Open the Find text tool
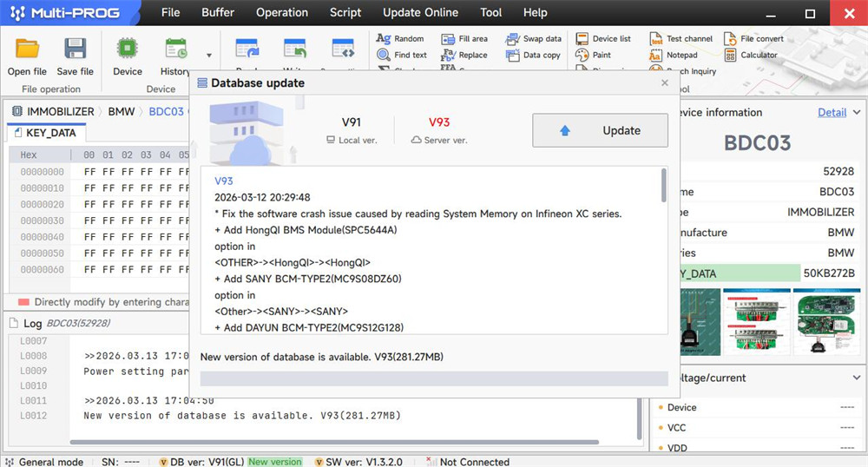The height and width of the screenshot is (467, 868). point(401,55)
